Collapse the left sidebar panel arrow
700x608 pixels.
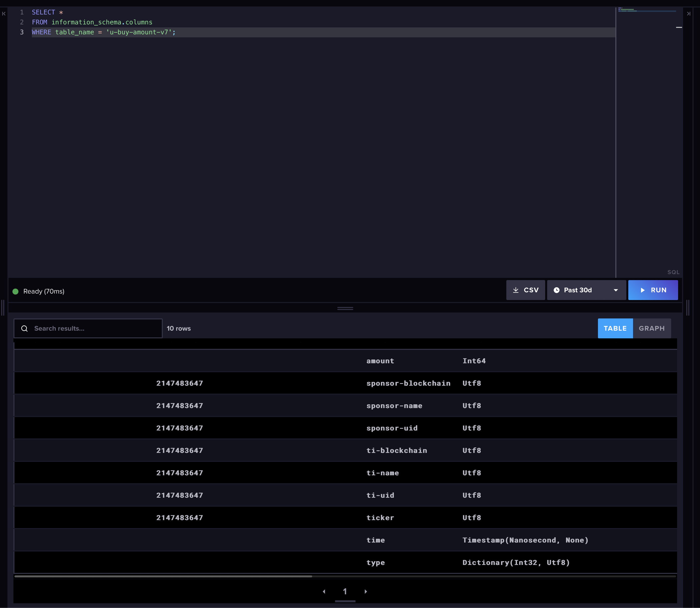coord(4,14)
